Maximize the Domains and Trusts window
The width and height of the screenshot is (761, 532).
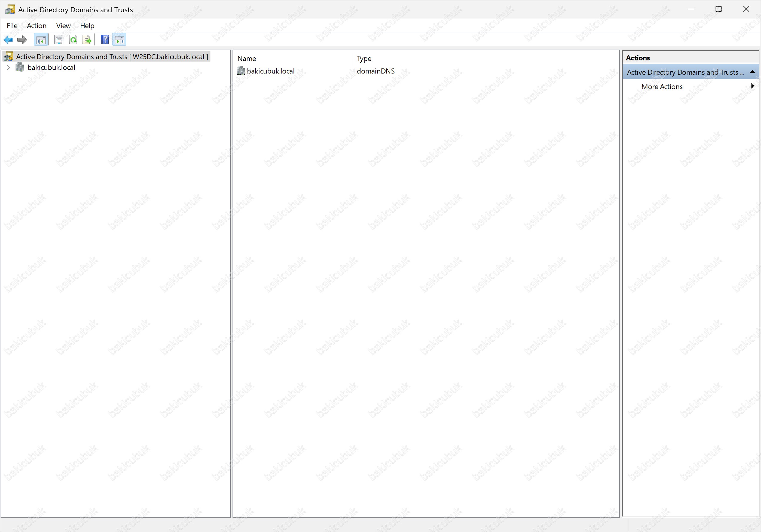pos(718,9)
